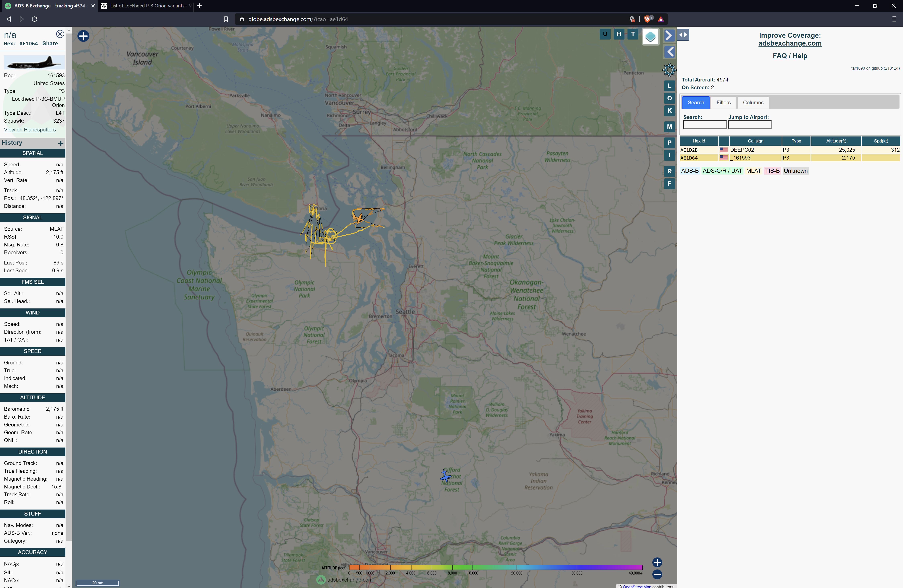Click the right-arrow expand sidebar button
The height and width of the screenshot is (588, 903).
(669, 36)
